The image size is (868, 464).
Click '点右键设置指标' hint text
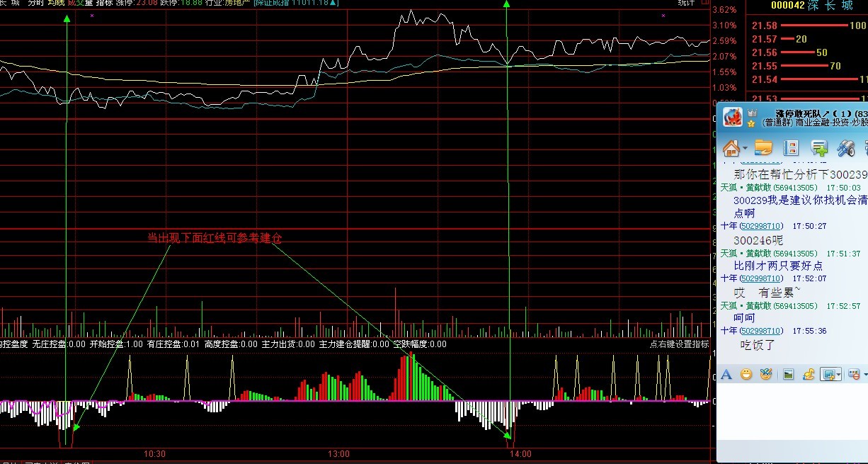[680, 344]
